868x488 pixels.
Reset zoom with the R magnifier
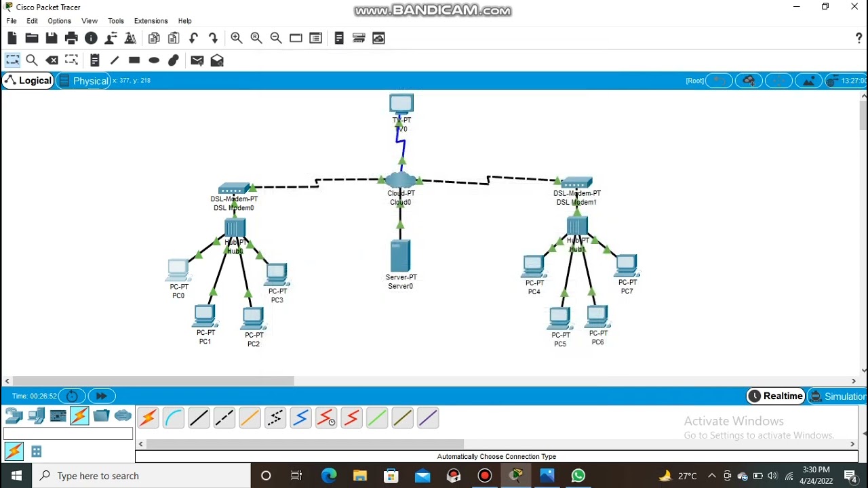(256, 39)
